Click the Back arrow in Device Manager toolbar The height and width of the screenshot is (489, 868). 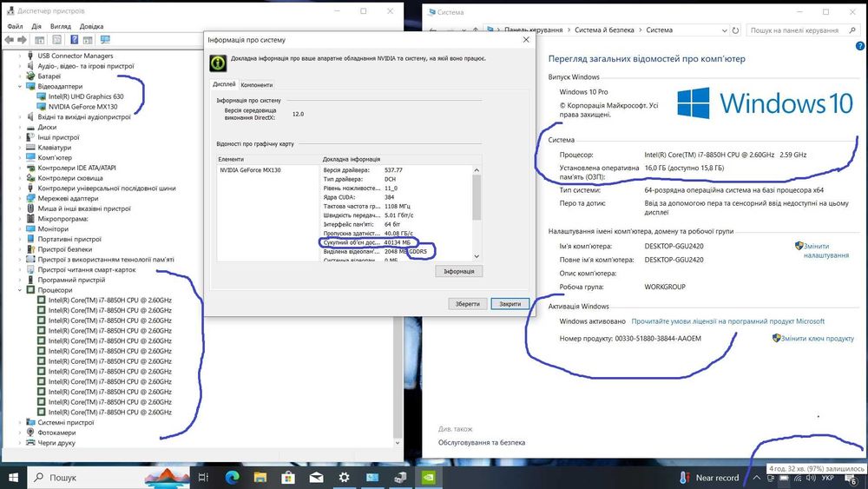[x=9, y=40]
